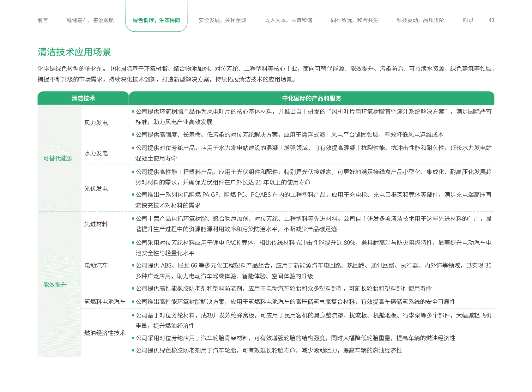Viewport: 532px width, 392px height.
Task: Click the 能效提升 category cell
Action: pos(55,285)
